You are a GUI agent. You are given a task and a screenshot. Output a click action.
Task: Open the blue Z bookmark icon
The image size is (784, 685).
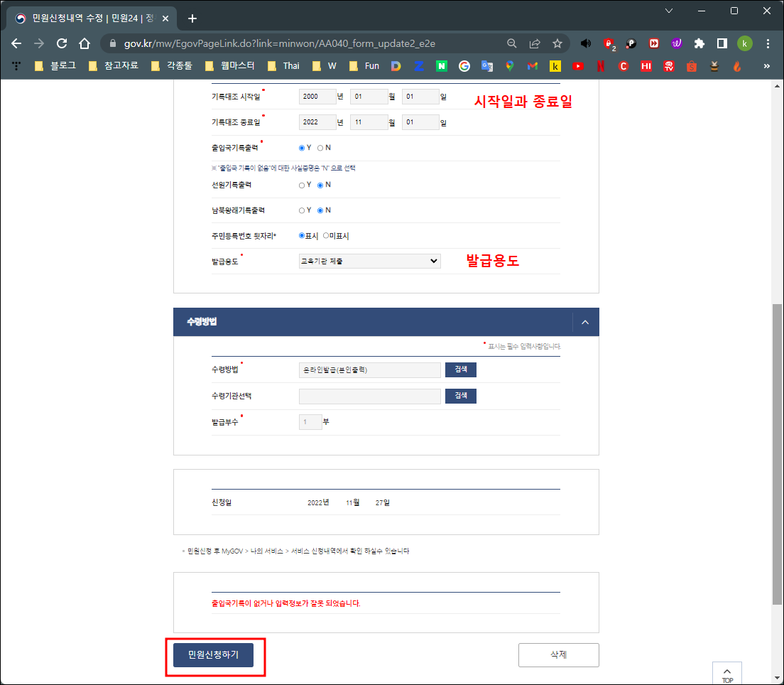click(418, 66)
